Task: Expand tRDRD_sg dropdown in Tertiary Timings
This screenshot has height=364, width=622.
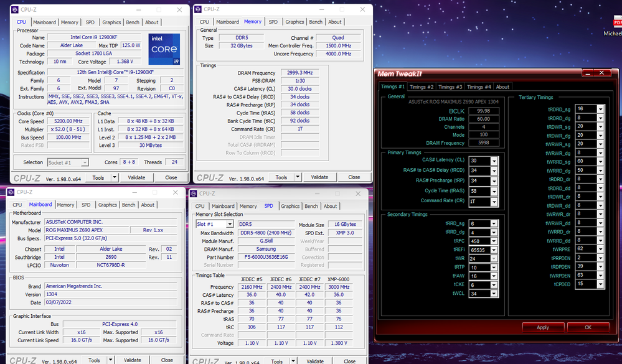Action: click(600, 109)
